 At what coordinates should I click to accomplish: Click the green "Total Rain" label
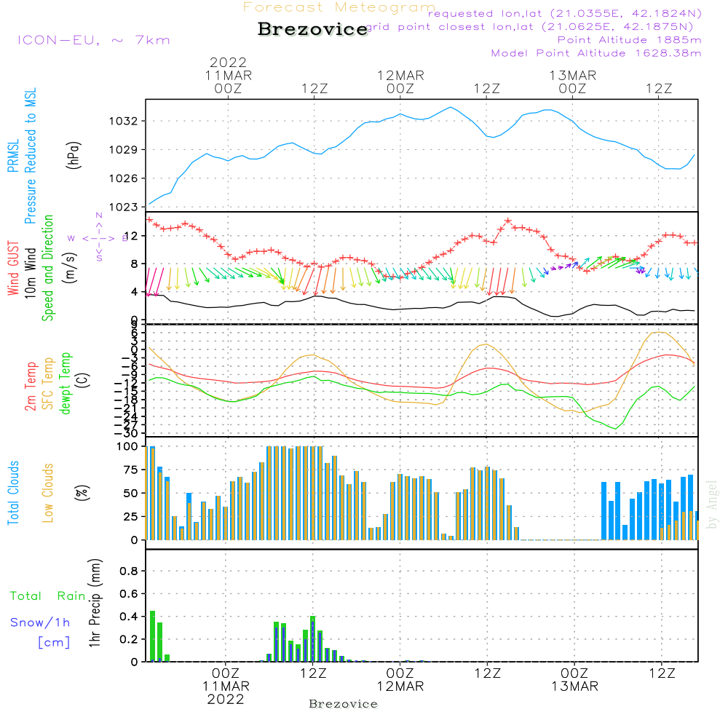48,596
